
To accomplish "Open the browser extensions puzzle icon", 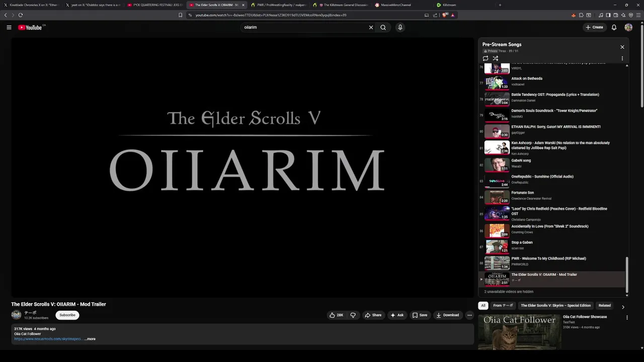I will click(581, 15).
